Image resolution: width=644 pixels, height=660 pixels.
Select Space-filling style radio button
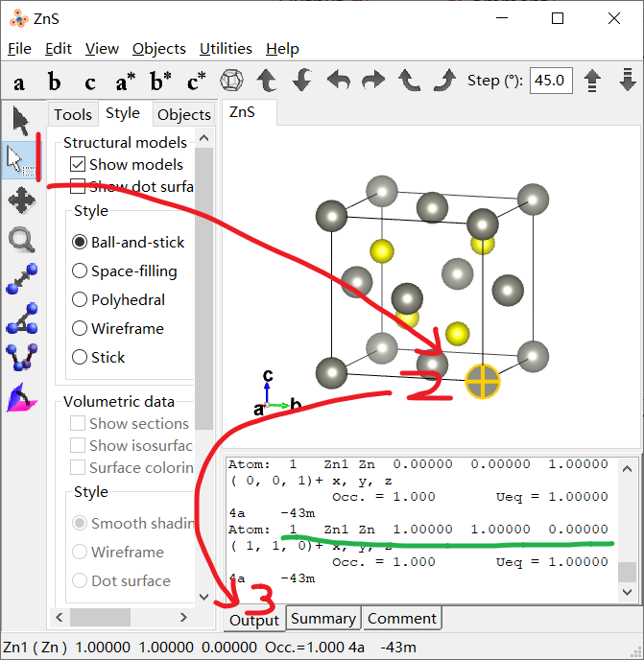[81, 271]
